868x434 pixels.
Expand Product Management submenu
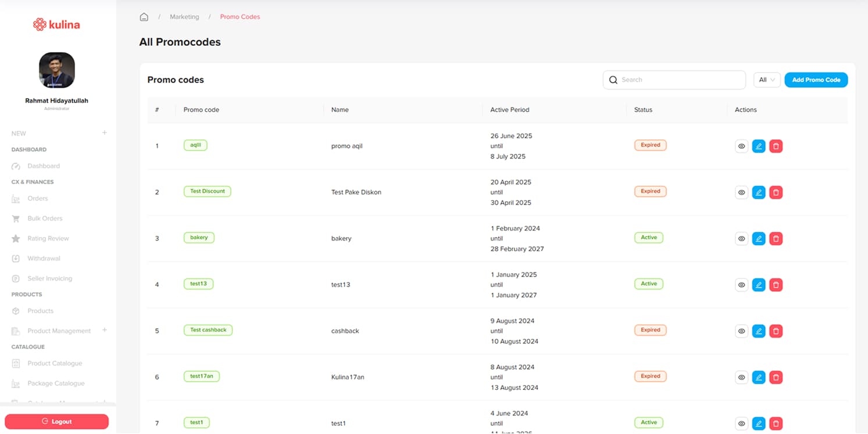(x=105, y=331)
